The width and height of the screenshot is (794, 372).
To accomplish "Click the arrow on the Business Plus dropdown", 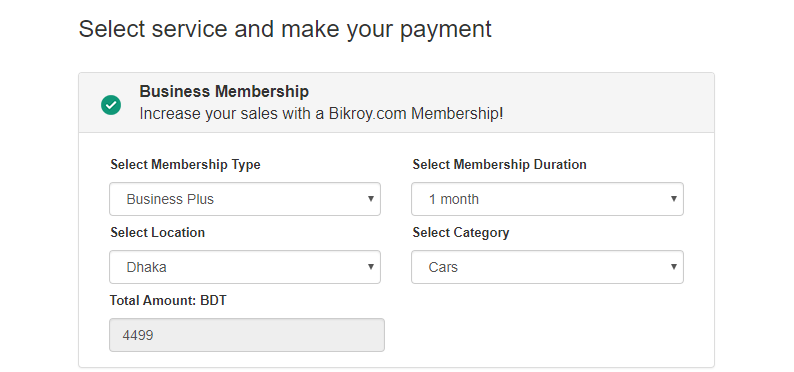I will (x=371, y=199).
